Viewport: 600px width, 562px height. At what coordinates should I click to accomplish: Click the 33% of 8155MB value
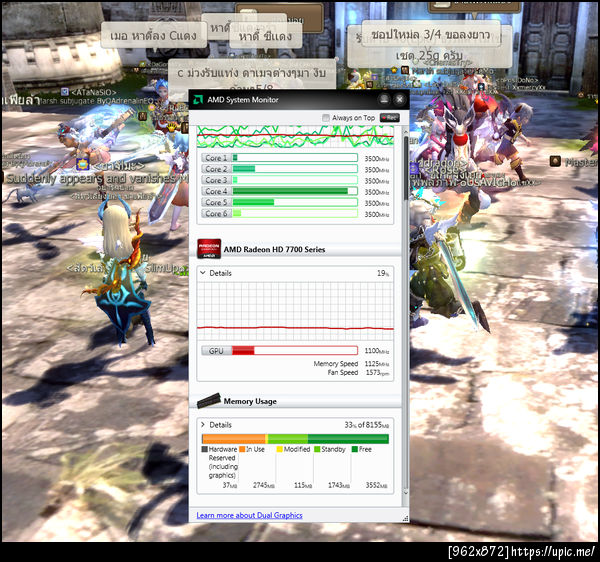[367, 425]
